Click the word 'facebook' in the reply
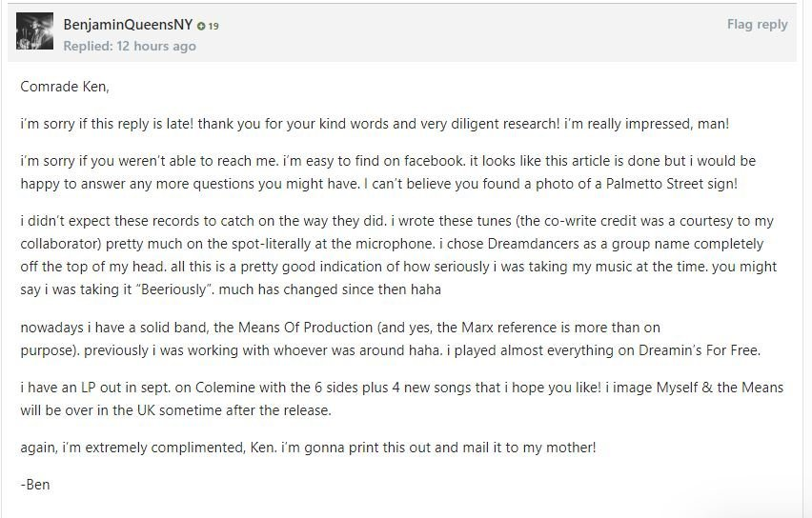 434,161
